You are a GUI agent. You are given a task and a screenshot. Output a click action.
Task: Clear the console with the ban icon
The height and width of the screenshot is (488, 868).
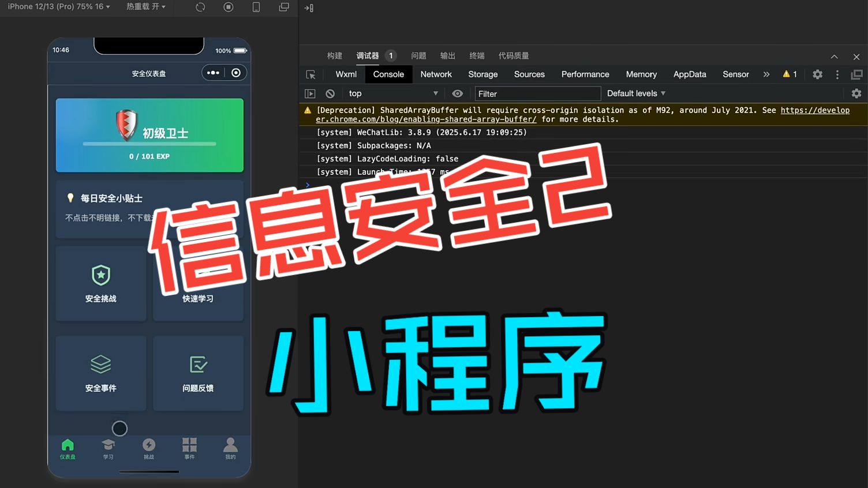(x=330, y=93)
